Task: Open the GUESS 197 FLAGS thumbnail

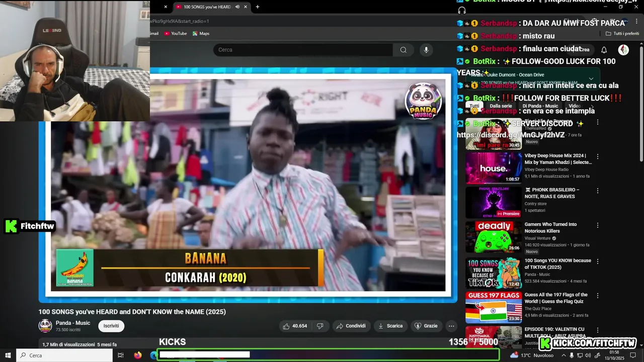Action: 494,307
